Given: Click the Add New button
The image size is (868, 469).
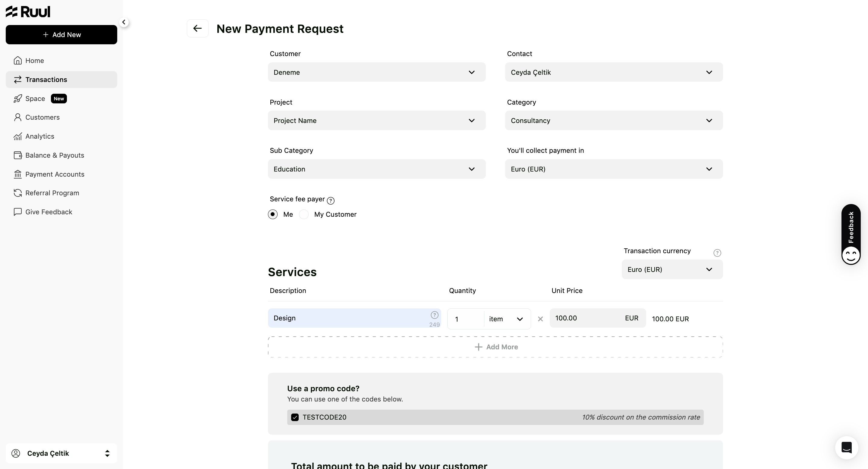Looking at the screenshot, I should pos(61,35).
